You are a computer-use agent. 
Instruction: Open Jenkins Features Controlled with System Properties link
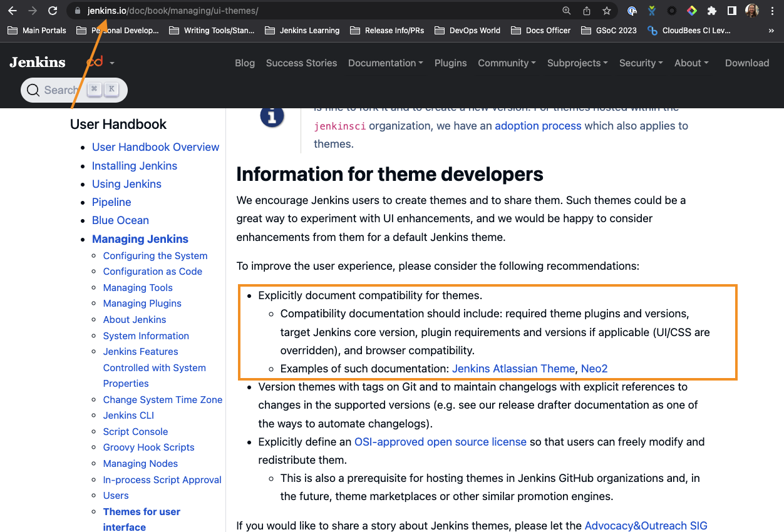155,367
